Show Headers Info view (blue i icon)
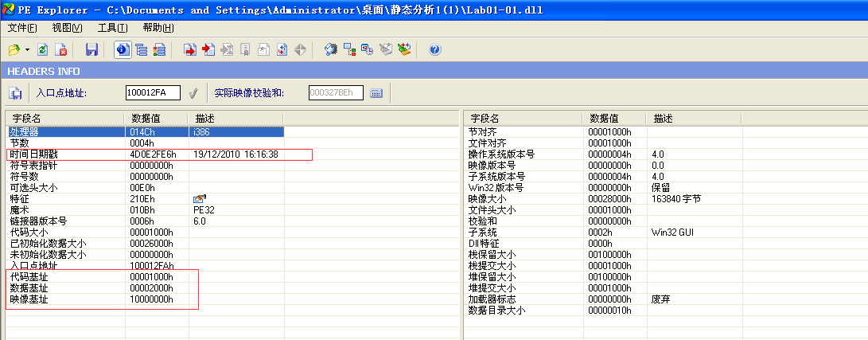 tap(123, 50)
